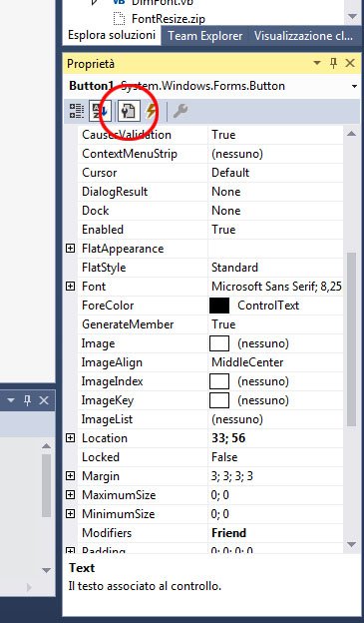Click the Image property empty swatch
Screen dimensions: 364x623
(x=219, y=343)
